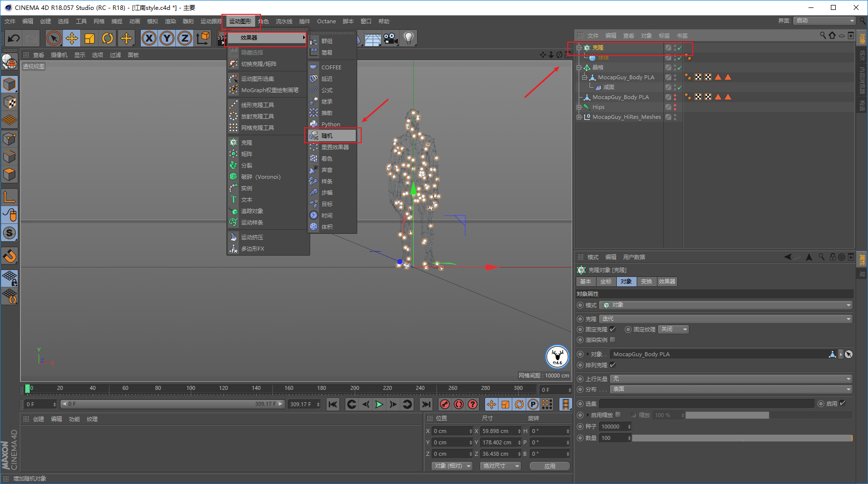The width and height of the screenshot is (868, 484).
Task: Open the 上行矢量 dropdown
Action: 731,379
